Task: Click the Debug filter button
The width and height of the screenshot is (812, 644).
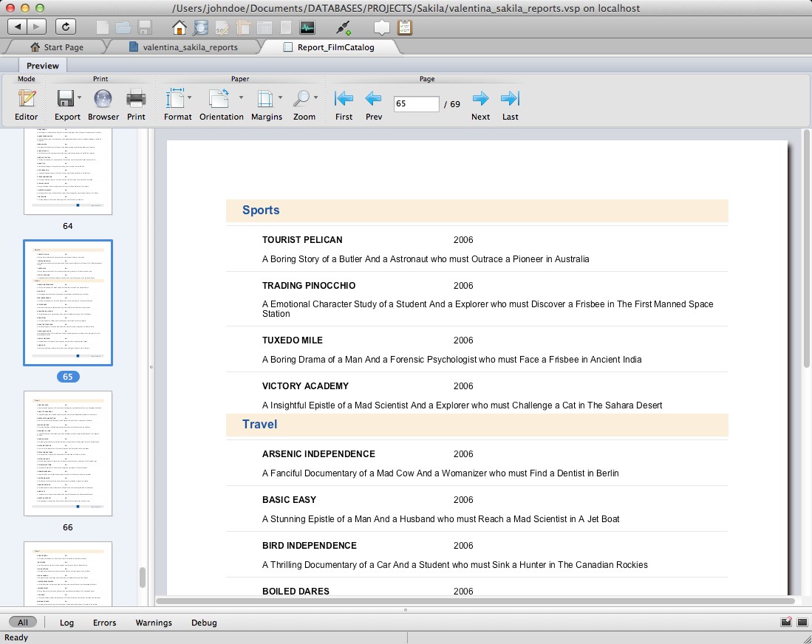Action: pos(204,623)
